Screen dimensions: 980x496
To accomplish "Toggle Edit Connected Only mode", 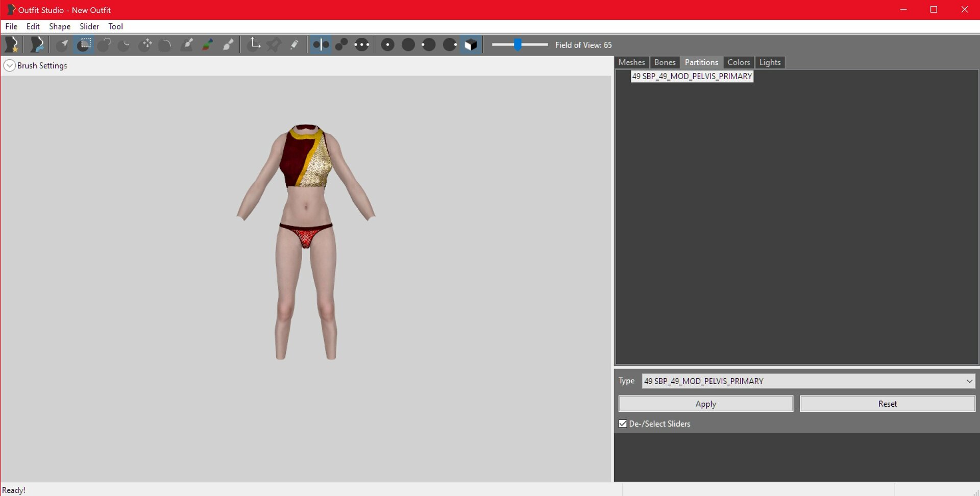I will (x=341, y=45).
